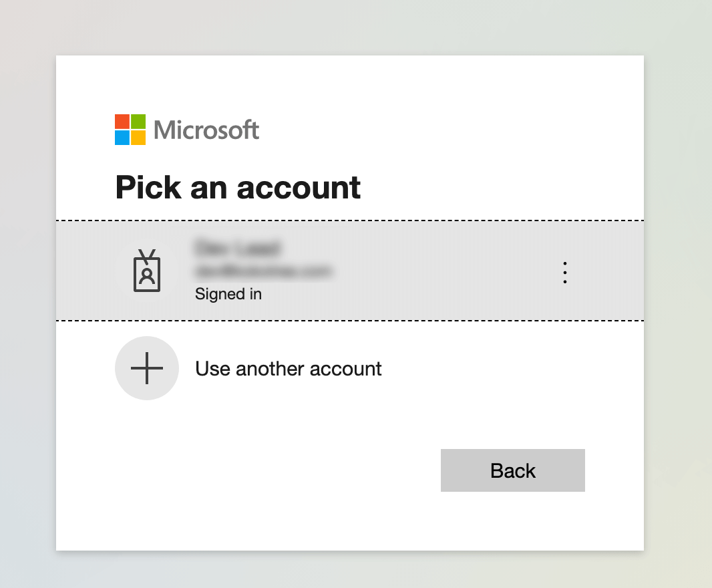Screen dimensions: 712x588
Task: Click the blurred account email address
Action: 264,271
